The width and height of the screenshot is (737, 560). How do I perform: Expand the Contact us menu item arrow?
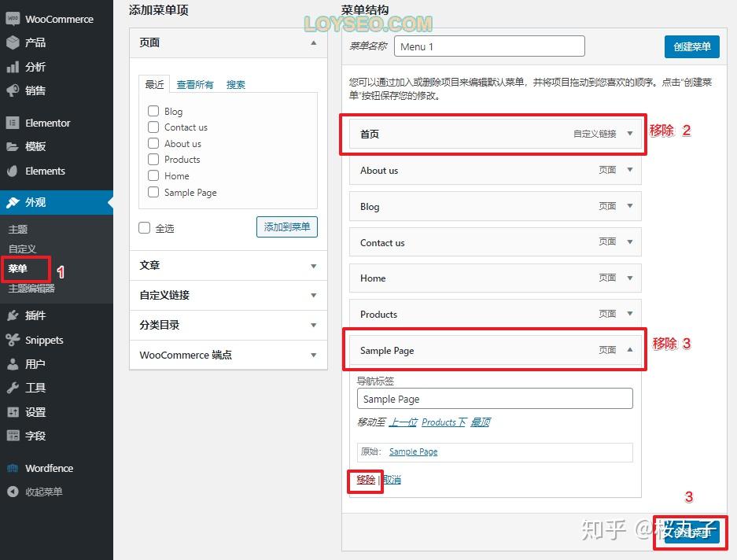(x=630, y=241)
